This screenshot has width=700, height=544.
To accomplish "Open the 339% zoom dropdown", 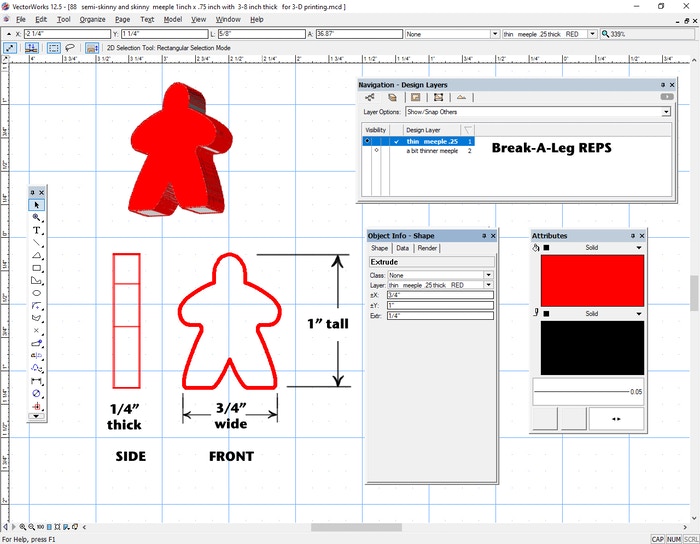I will [x=648, y=34].
